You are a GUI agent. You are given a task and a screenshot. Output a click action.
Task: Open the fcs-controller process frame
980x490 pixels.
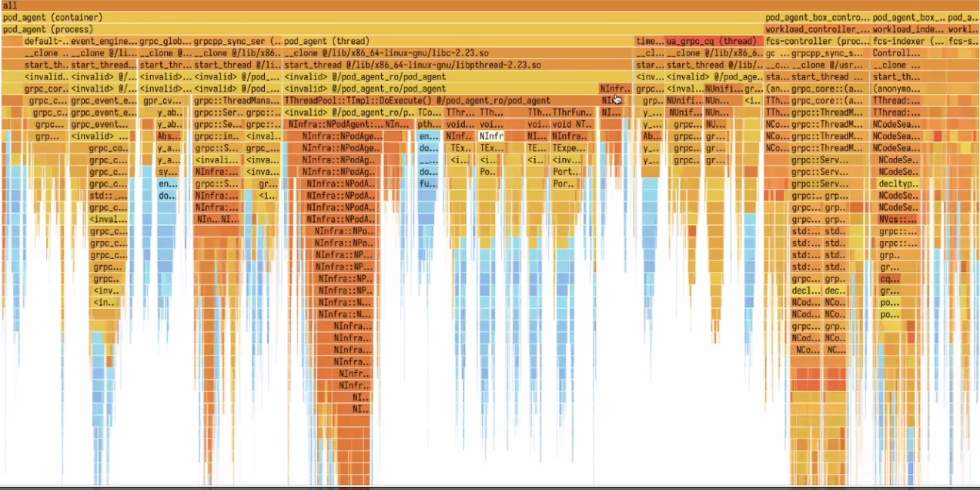816,42
